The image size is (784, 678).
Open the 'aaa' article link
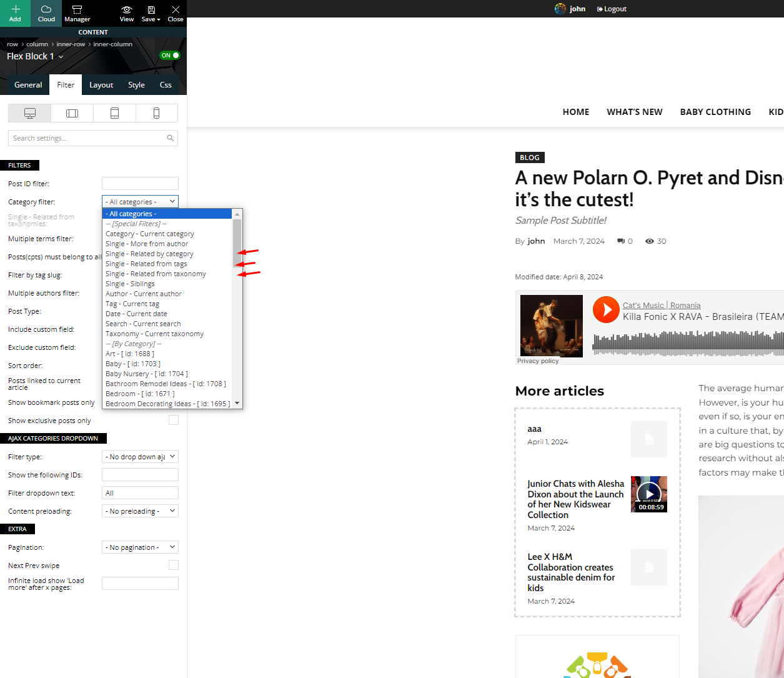(x=534, y=429)
